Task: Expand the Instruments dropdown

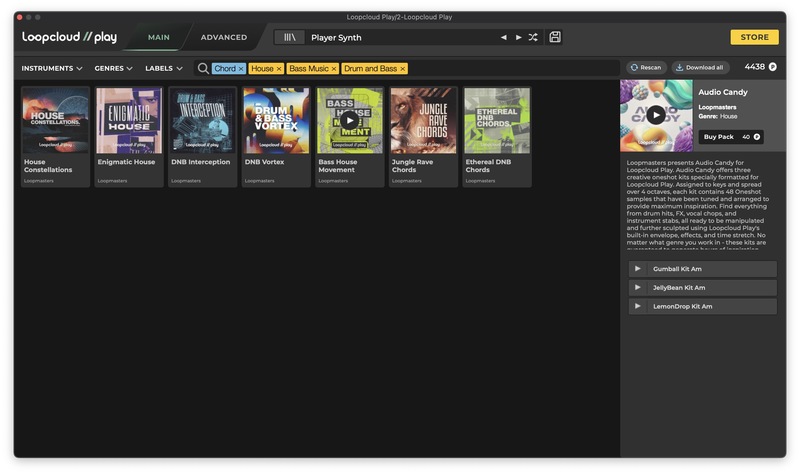Action: (53, 68)
